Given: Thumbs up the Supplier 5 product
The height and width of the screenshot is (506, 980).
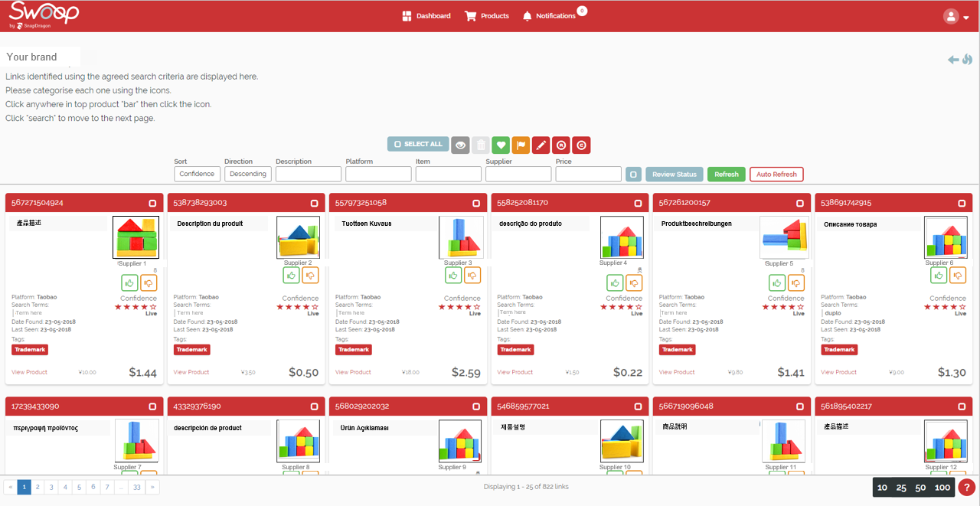Looking at the screenshot, I should 777,282.
